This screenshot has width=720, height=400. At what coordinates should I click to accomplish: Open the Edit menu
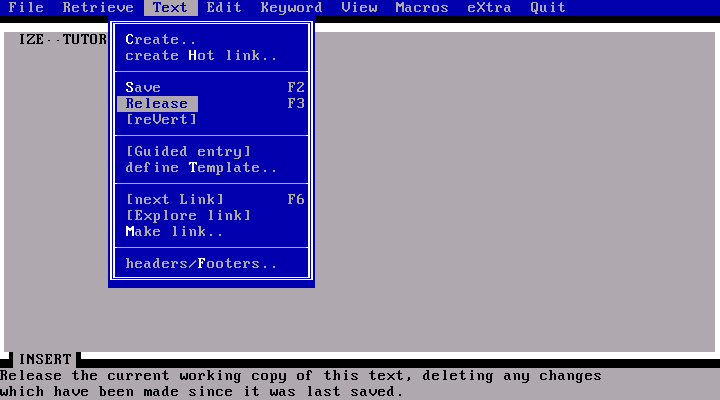coord(224,7)
